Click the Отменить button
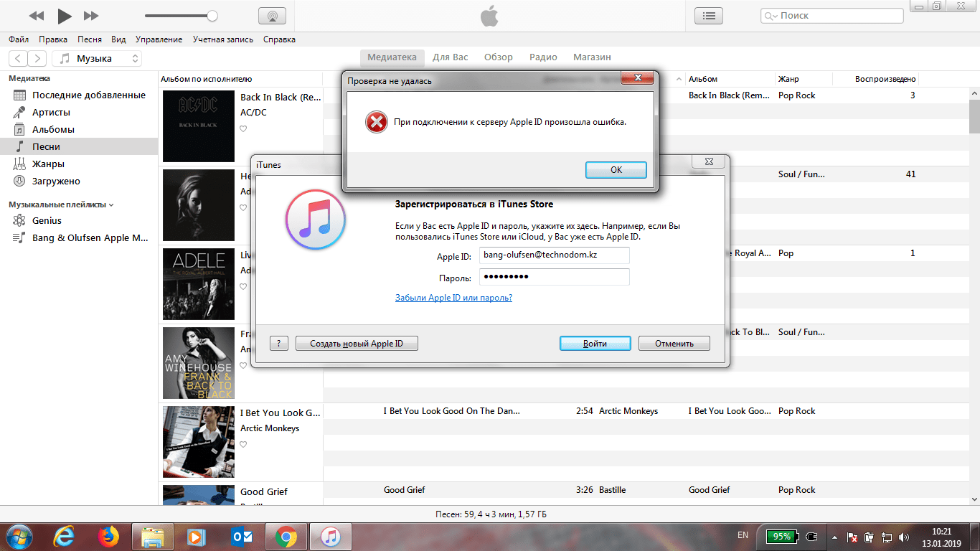 pos(674,344)
